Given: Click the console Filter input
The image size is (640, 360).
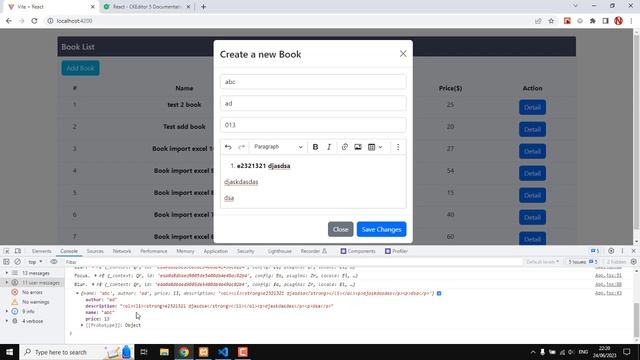Looking at the screenshot, I should point(293,262).
